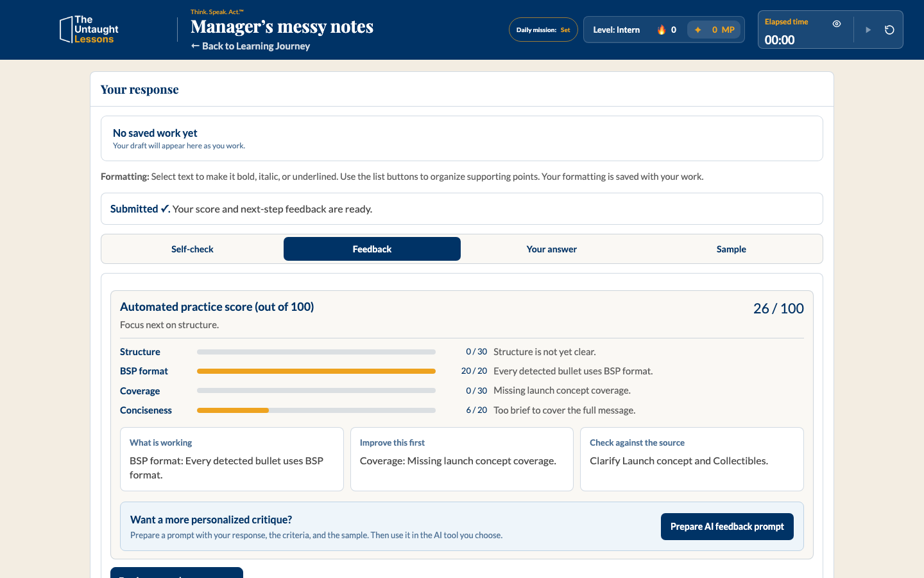Click the Submitted status message

462,209
